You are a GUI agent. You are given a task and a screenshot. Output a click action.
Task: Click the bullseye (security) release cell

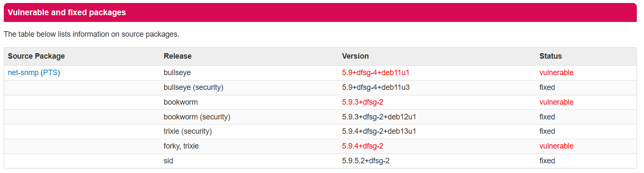click(x=193, y=87)
